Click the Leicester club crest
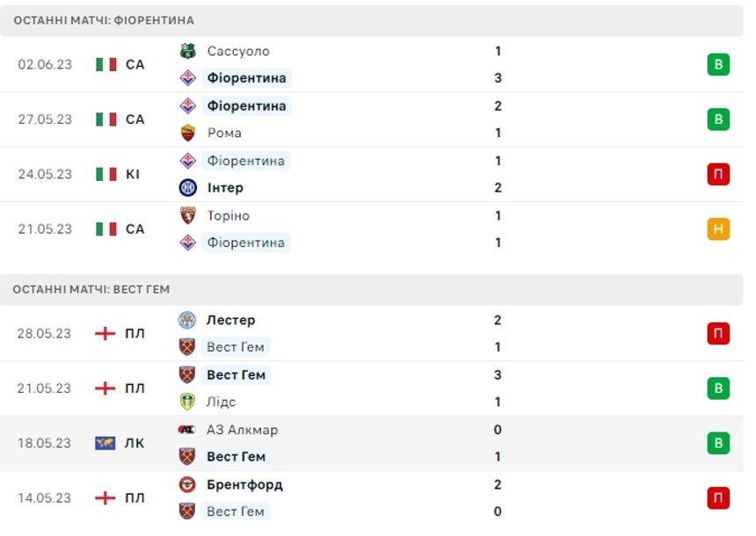756x536 pixels. pyautogui.click(x=187, y=320)
